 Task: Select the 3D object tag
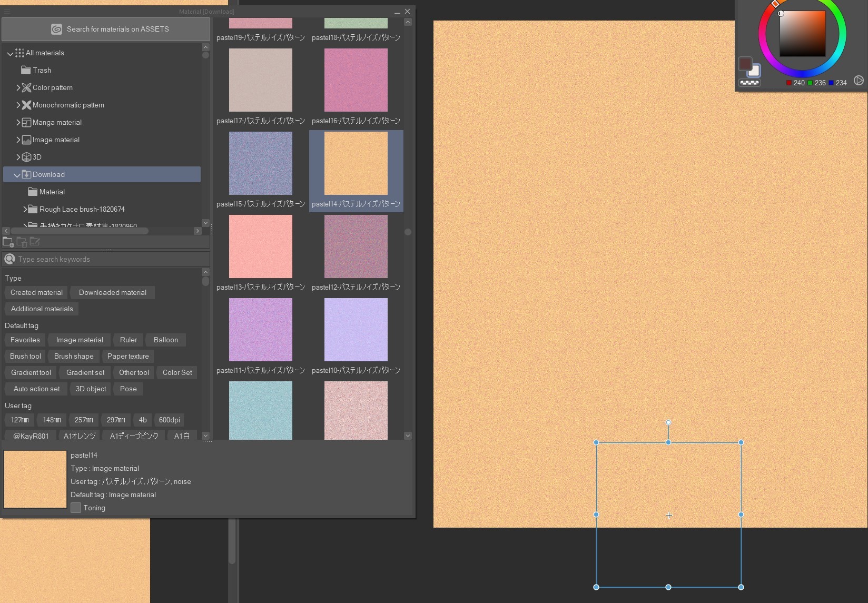tap(91, 389)
